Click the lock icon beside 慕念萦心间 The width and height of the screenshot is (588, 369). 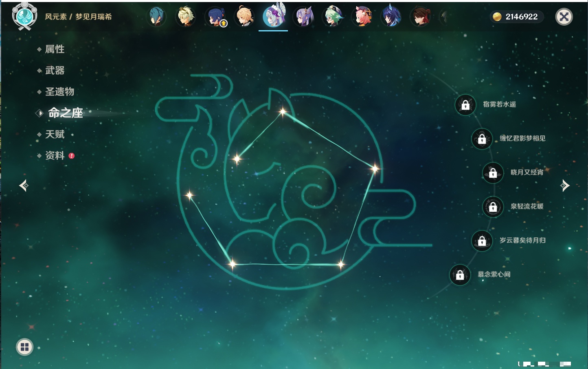click(x=460, y=275)
